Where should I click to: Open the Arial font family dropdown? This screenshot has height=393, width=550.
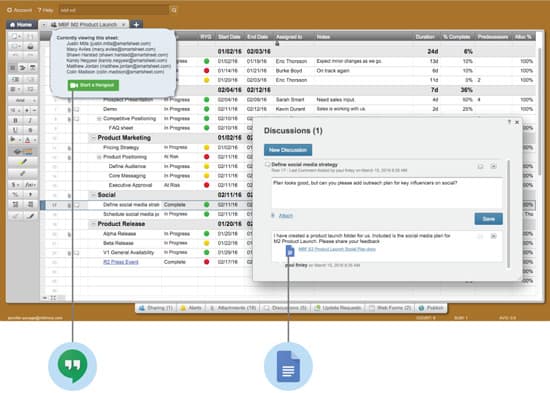[23, 100]
